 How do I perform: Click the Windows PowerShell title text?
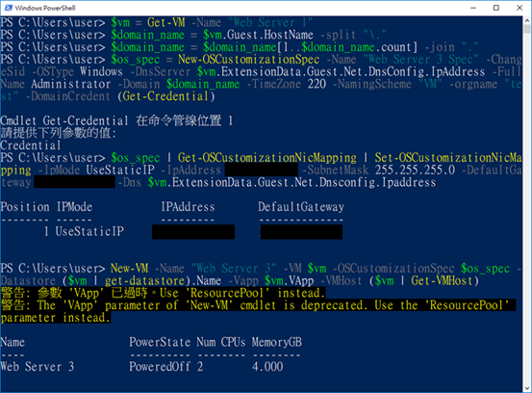point(45,8)
